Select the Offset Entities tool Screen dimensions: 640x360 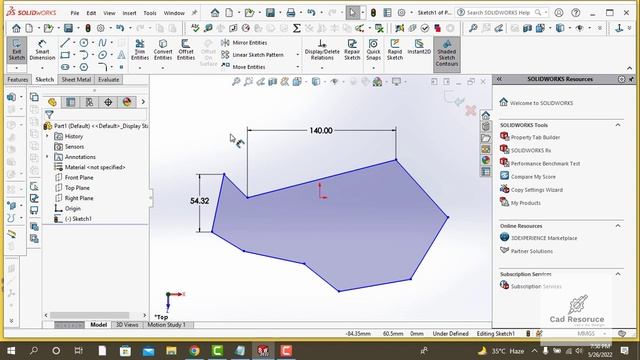coord(186,50)
